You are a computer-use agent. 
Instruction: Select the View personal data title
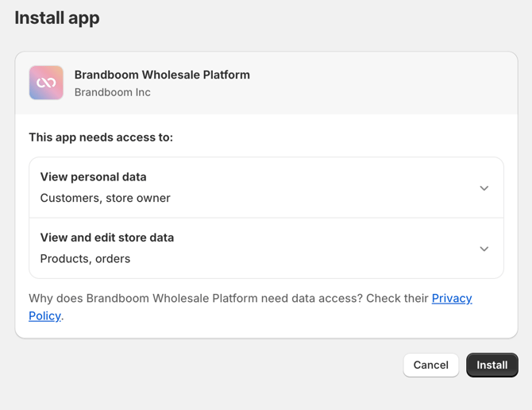coord(93,177)
